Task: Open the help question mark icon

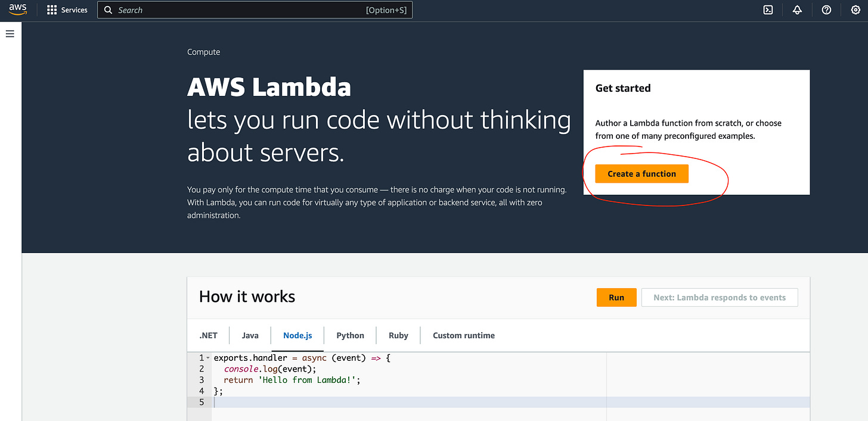Action: pos(826,10)
